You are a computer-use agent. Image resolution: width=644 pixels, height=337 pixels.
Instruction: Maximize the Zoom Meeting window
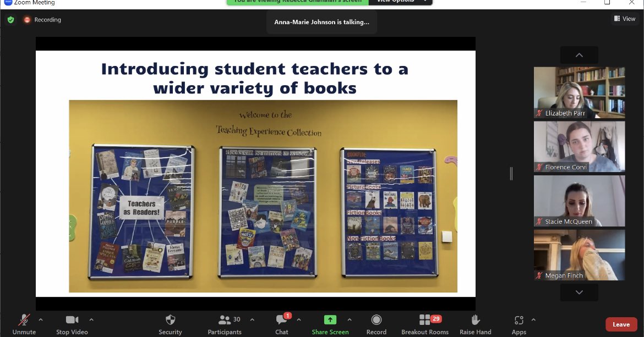tap(607, 2)
